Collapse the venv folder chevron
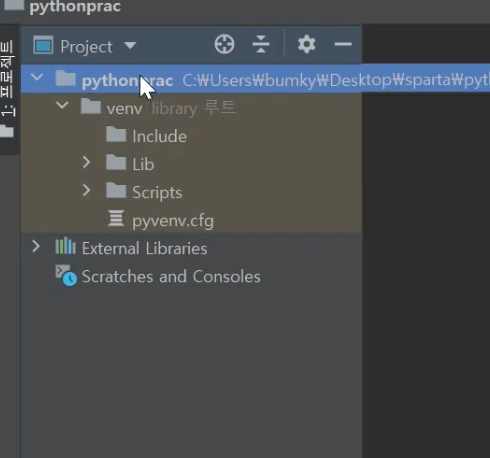The image size is (490, 458). point(62,106)
